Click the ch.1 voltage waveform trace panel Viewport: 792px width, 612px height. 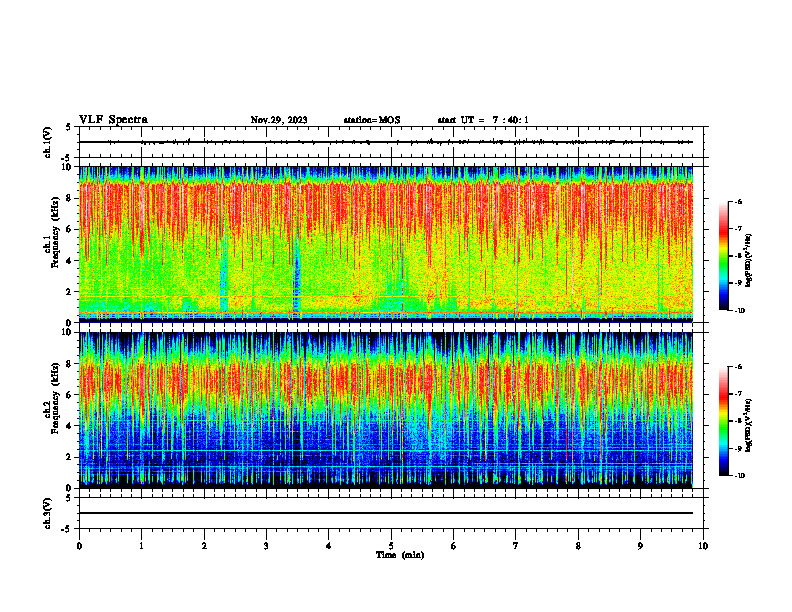point(393,142)
